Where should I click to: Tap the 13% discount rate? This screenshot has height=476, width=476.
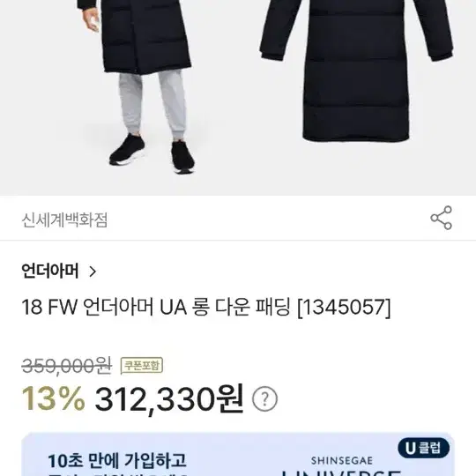pyautogui.click(x=54, y=398)
